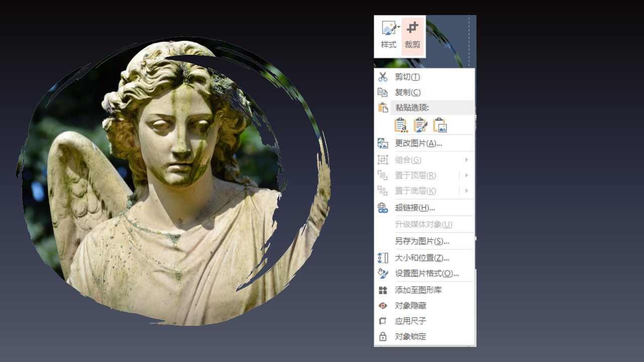Lock the object with 对象锁定

424,337
